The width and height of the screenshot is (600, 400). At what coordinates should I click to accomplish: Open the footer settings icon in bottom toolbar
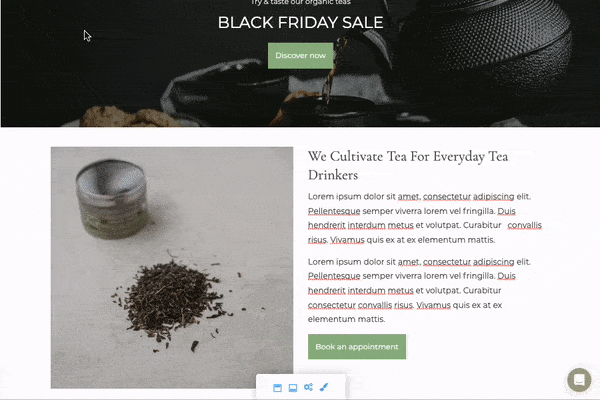[293, 388]
